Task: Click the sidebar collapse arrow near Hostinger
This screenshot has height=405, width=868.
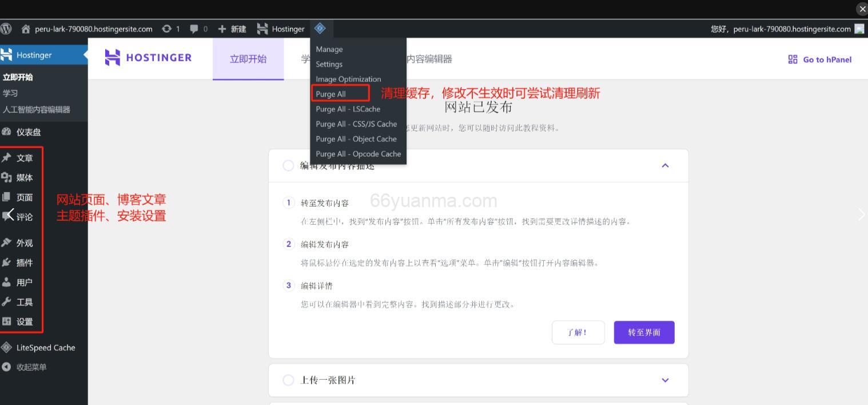Action: point(84,54)
